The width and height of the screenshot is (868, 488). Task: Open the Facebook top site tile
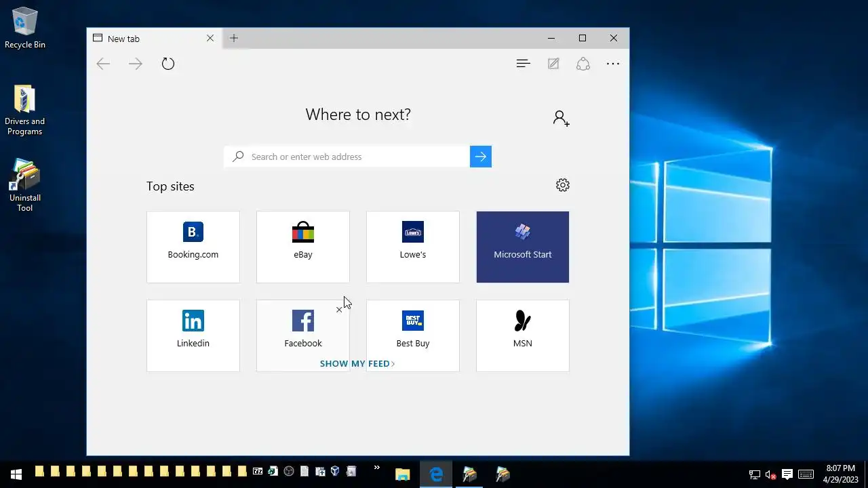(303, 335)
